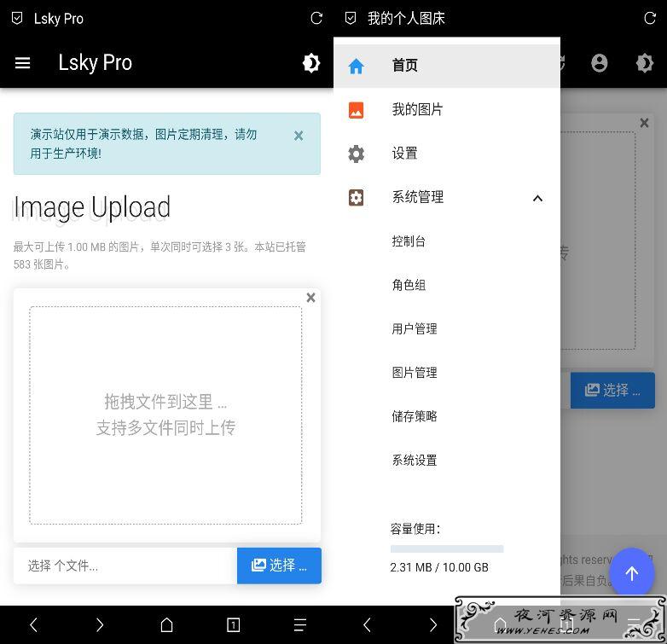The image size is (667, 644).
Task: Click the 容量使用 label
Action: (415, 529)
